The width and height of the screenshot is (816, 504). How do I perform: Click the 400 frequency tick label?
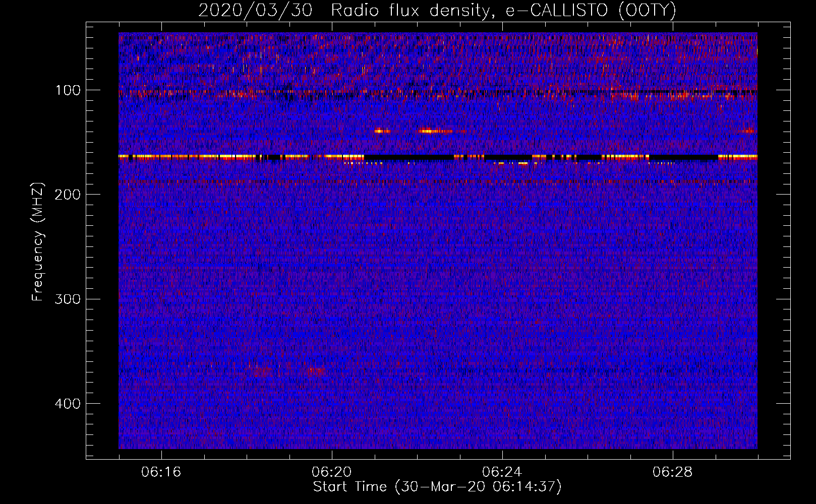pos(68,404)
